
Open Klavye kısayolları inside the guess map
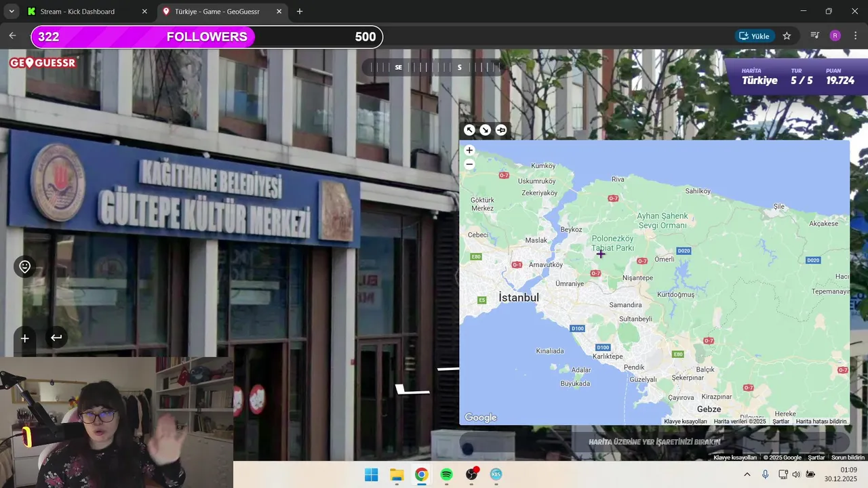point(686,422)
